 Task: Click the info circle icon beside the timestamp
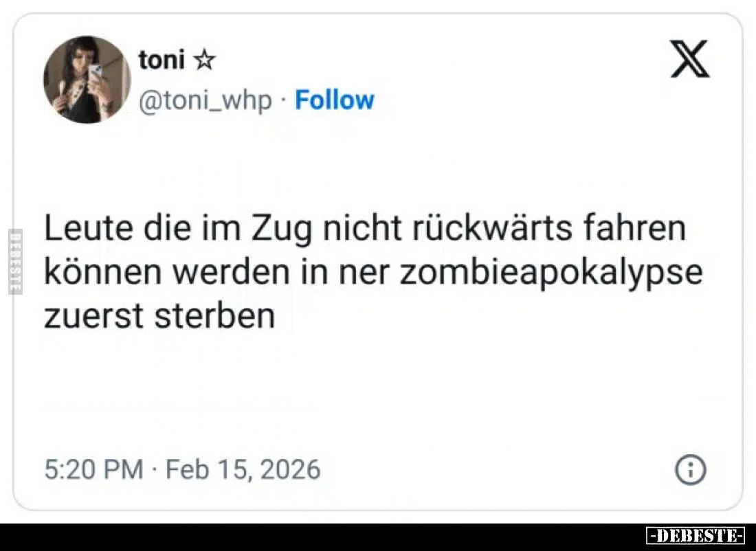691,469
